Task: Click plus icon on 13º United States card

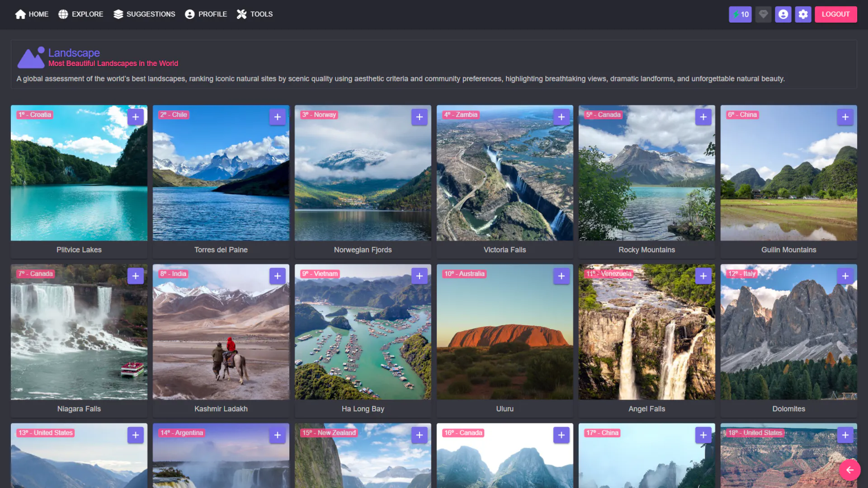Action: coord(136,435)
